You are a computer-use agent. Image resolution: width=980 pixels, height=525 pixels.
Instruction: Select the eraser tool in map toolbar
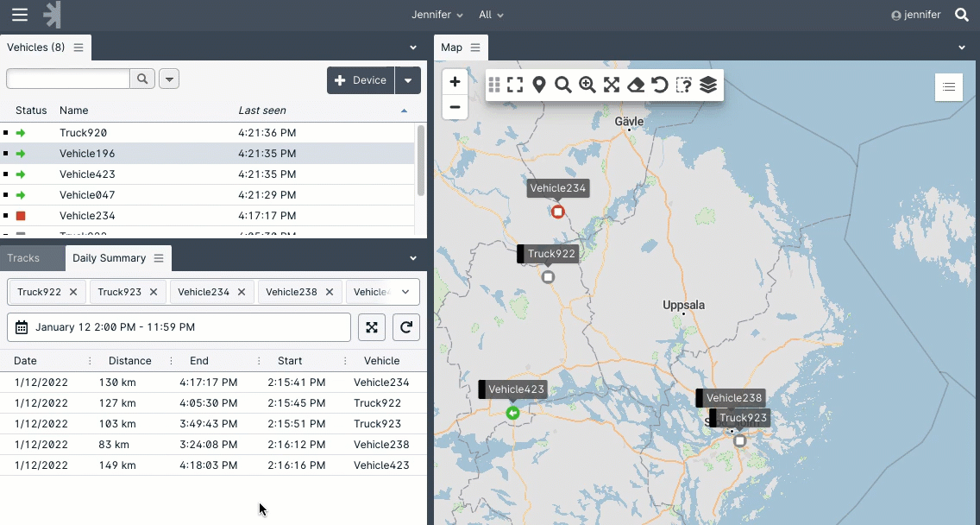(x=635, y=85)
